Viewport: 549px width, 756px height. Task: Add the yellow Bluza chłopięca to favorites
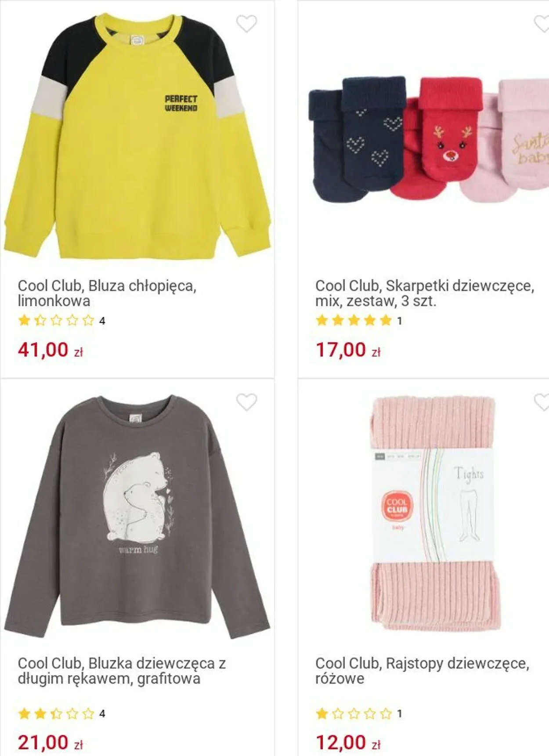pyautogui.click(x=246, y=24)
